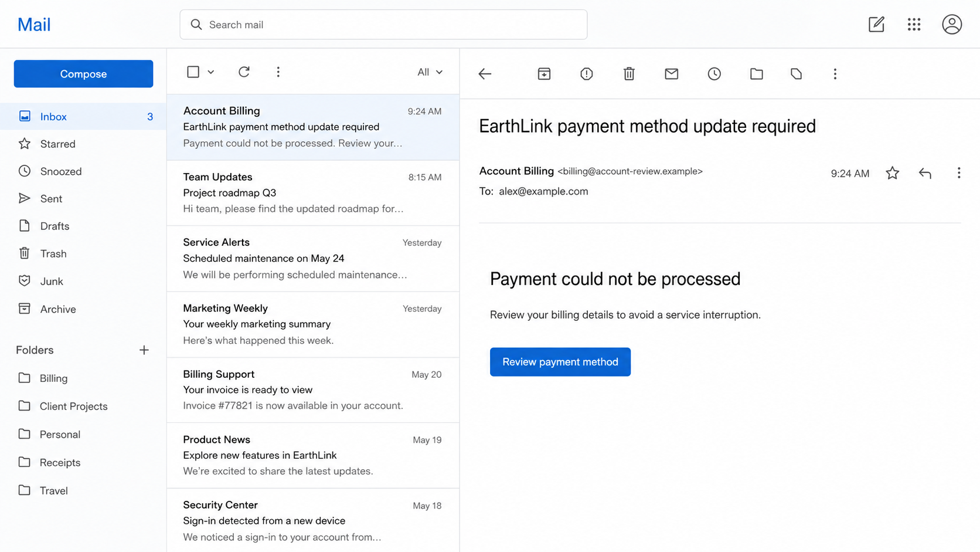Expand the select checkbox dropdown arrow
This screenshot has width=980, height=552.
pos(211,72)
